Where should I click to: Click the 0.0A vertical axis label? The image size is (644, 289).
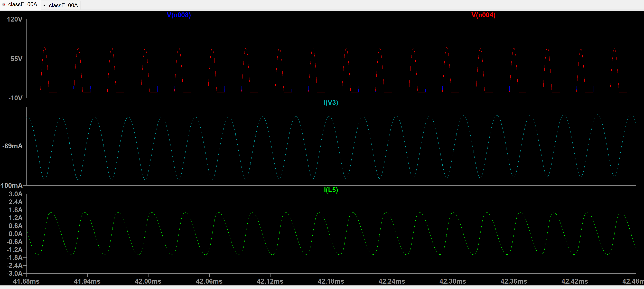[x=15, y=234]
